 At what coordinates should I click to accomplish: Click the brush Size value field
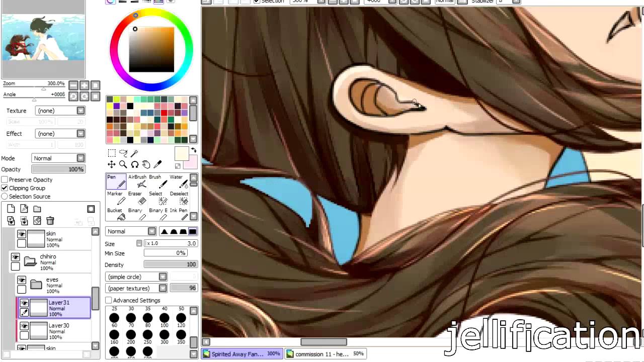(171, 243)
